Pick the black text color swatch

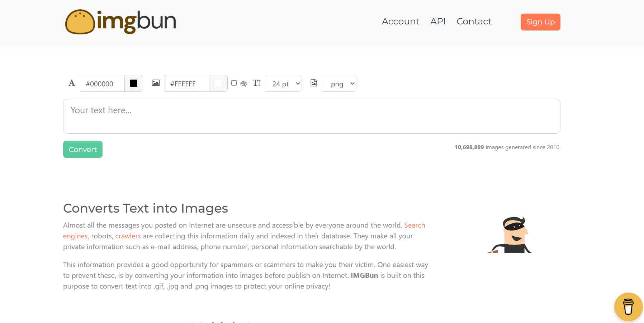click(x=134, y=84)
